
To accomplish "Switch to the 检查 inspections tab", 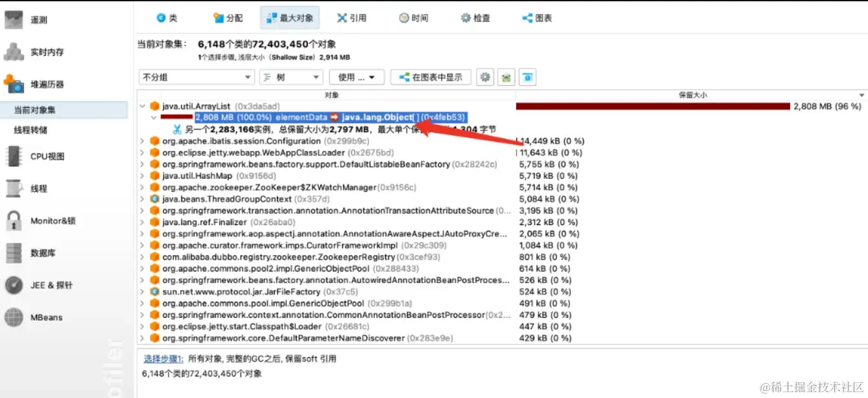I will tap(476, 18).
